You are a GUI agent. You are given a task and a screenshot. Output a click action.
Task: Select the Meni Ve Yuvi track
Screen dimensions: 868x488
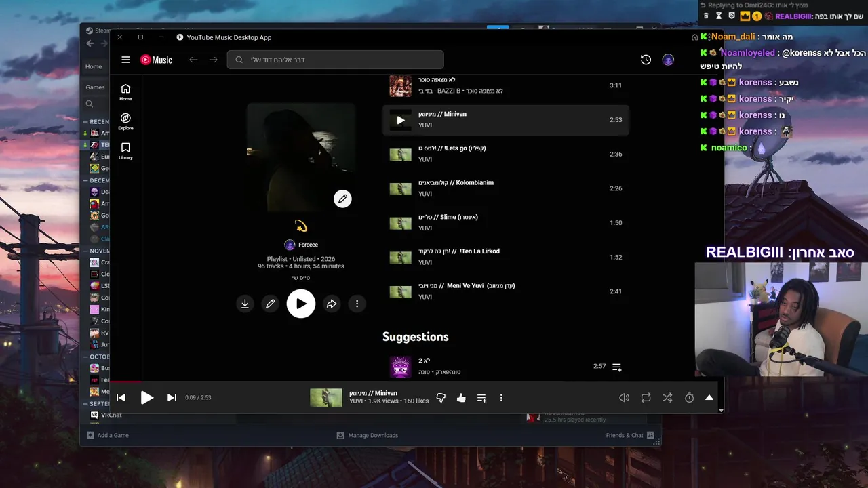506,291
